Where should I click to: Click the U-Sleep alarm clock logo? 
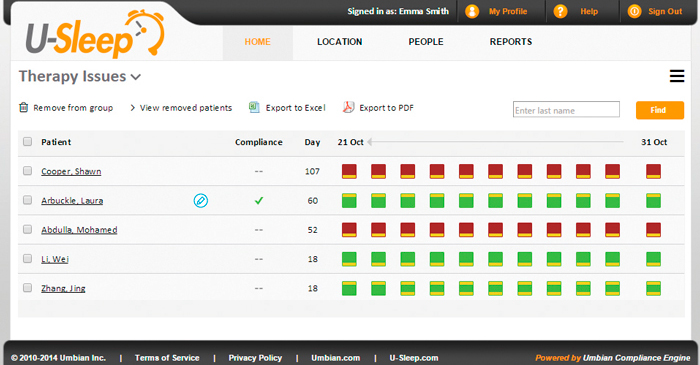coord(95,35)
